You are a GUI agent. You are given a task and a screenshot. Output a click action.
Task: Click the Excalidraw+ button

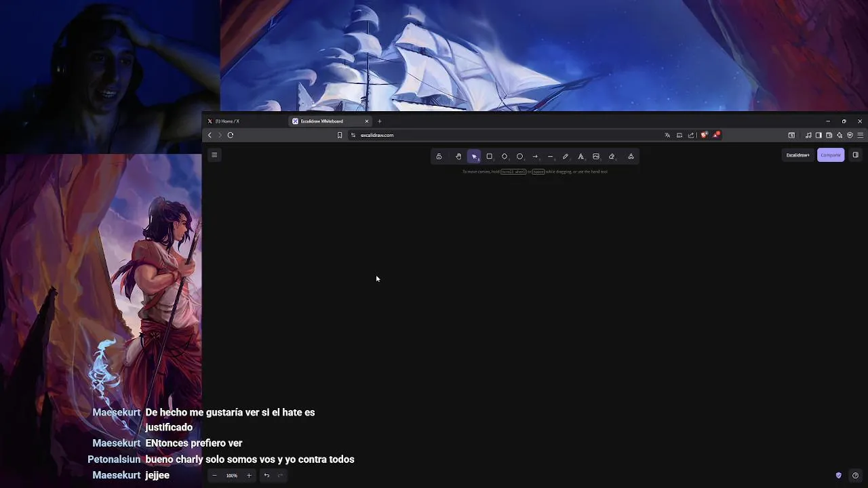click(797, 155)
